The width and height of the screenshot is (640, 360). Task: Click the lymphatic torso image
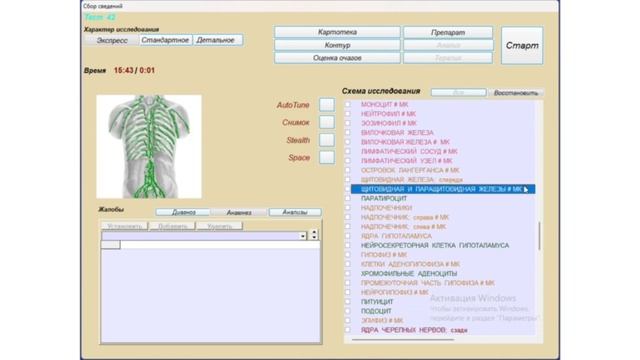(x=149, y=147)
